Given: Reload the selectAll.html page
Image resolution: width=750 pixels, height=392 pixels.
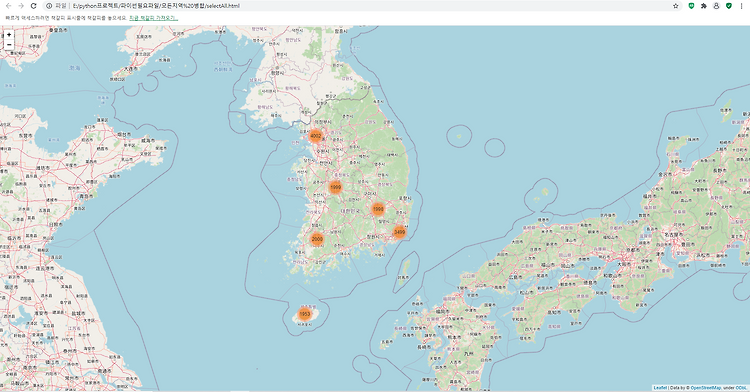Looking at the screenshot, I should (33, 6).
